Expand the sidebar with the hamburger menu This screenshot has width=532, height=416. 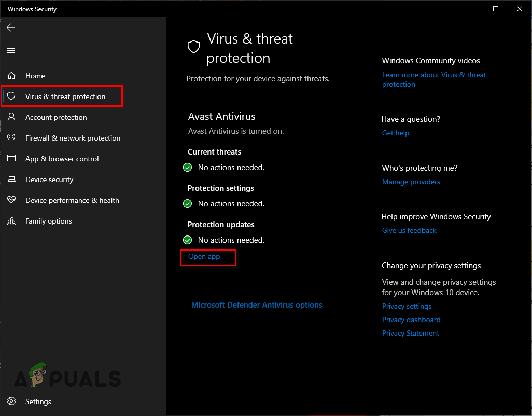(11, 50)
